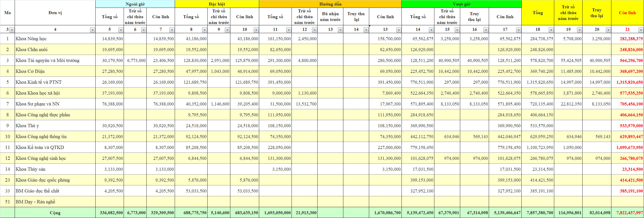Screen dimensions: 644x218
Task: Click the "Khoa Khoa học xã hội" cell
Action: click(55, 93)
